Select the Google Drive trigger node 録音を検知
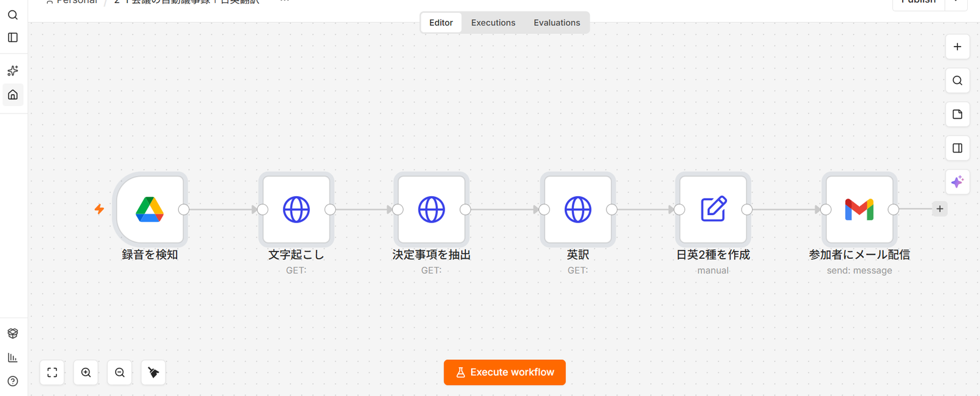The width and height of the screenshot is (980, 396). 149,210
